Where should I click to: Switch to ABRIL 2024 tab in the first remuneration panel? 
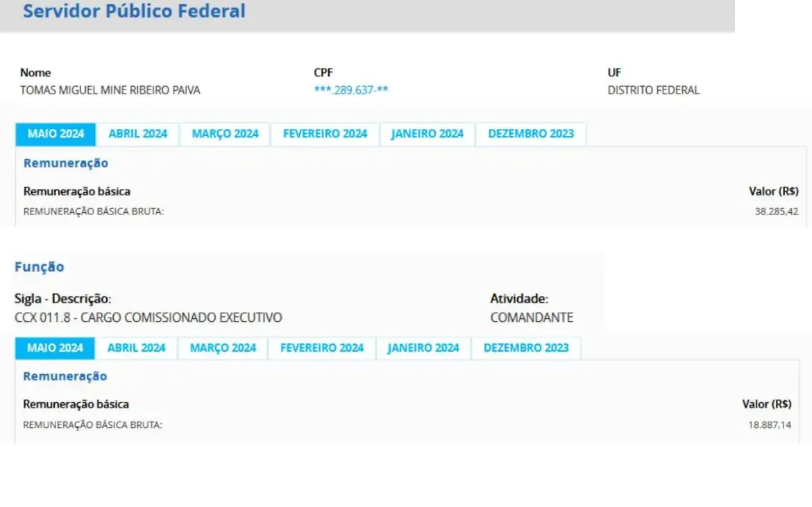tap(137, 134)
